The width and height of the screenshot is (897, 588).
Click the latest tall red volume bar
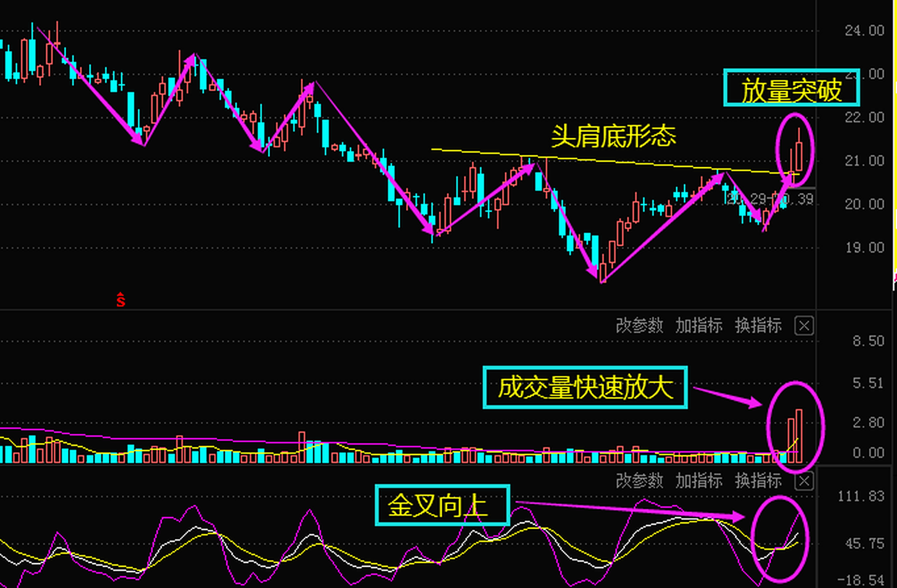[799, 436]
